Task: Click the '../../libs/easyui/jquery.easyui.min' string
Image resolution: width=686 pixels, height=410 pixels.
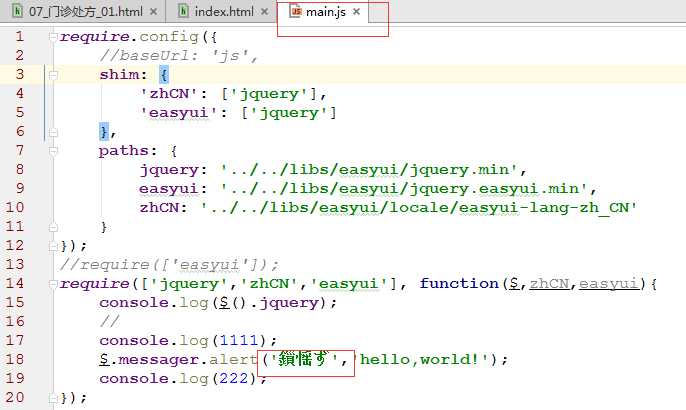Action: pos(403,189)
